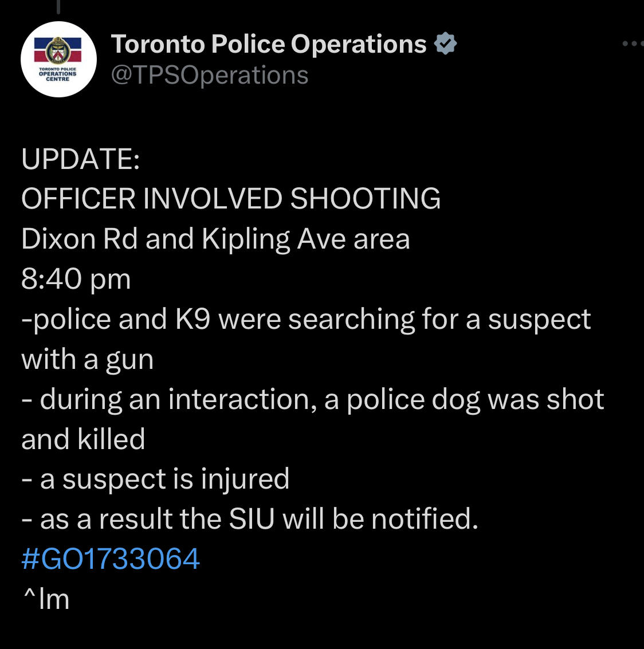The width and height of the screenshot is (644, 649).
Task: Click the "with a gun" text line
Action: 87,359
